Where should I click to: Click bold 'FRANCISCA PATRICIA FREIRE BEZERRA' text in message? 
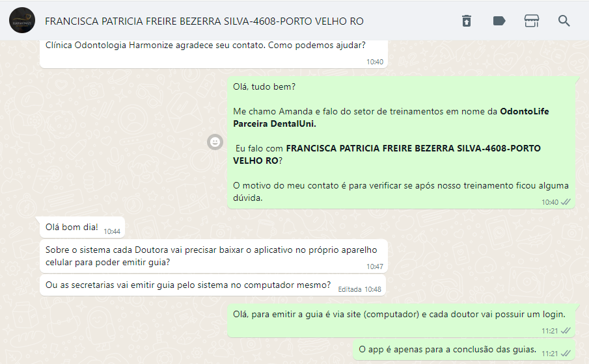click(387, 154)
